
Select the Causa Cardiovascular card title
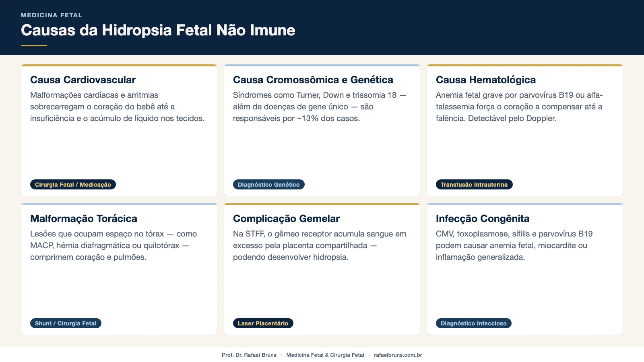[83, 80]
